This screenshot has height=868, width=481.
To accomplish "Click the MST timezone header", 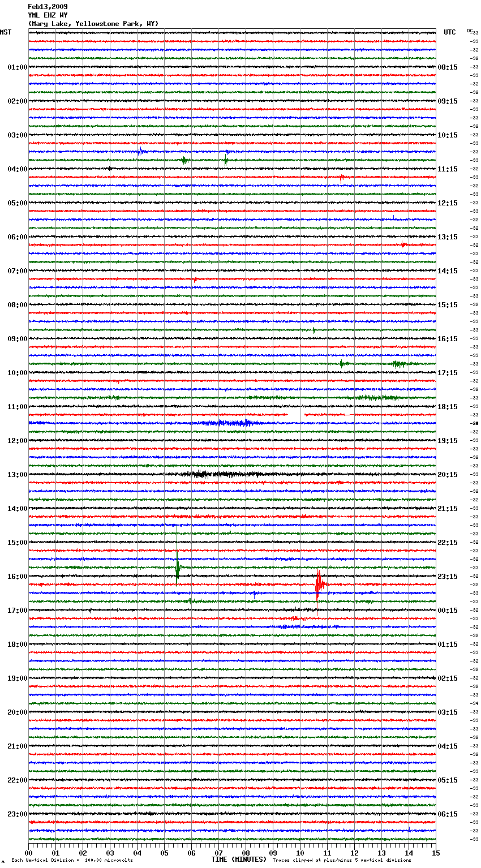I will click(6, 32).
